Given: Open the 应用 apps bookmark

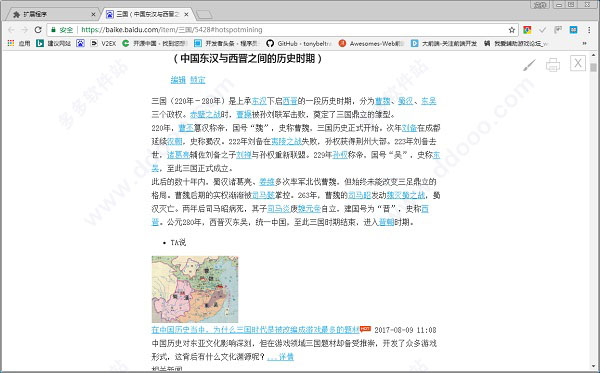Looking at the screenshot, I should point(19,43).
